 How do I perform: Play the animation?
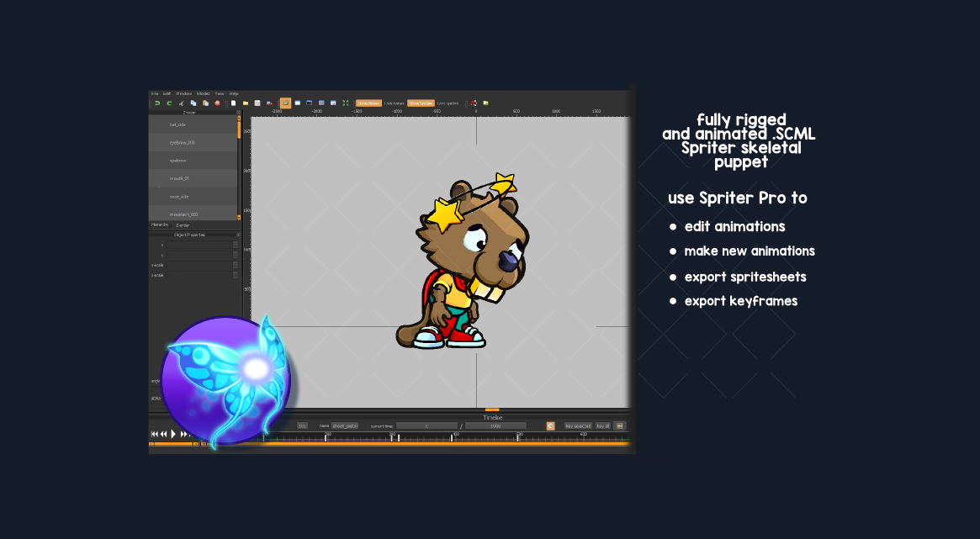[173, 434]
